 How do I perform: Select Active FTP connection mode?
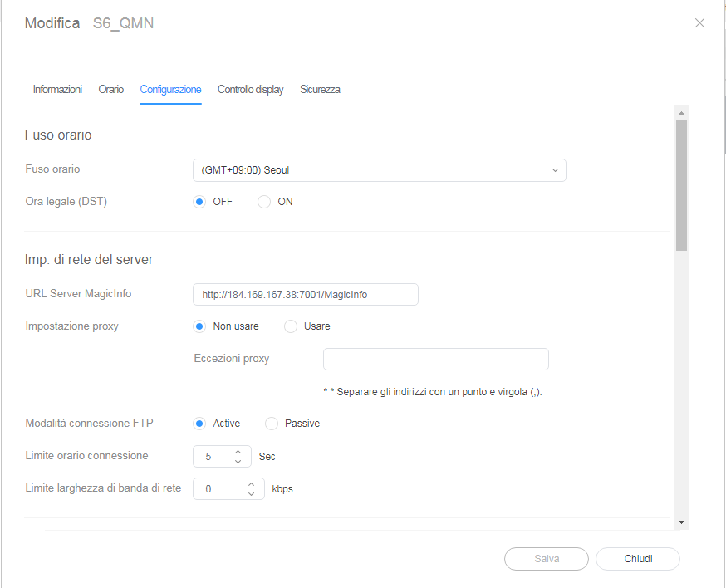pos(199,424)
